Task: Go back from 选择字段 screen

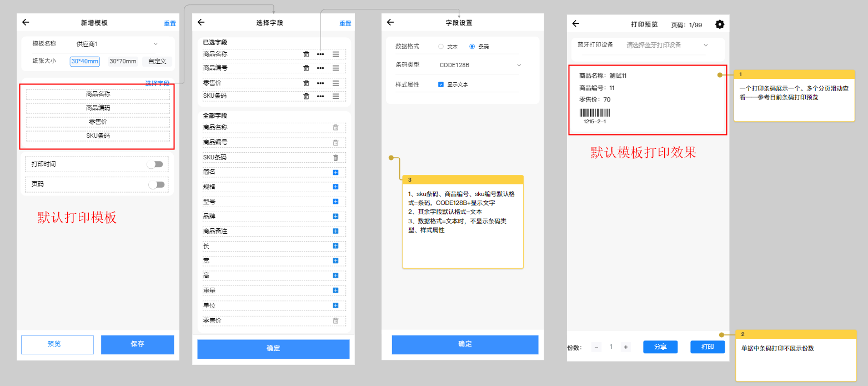Action: 201,22
